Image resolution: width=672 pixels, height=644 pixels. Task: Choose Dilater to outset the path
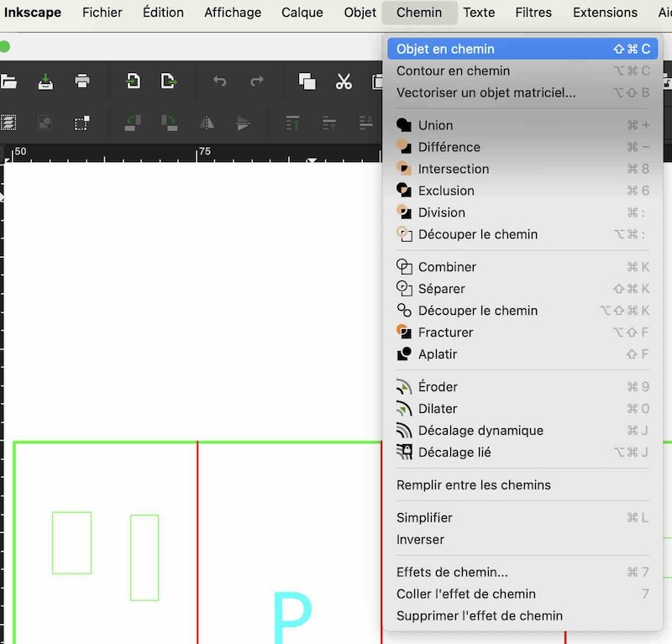(522, 409)
